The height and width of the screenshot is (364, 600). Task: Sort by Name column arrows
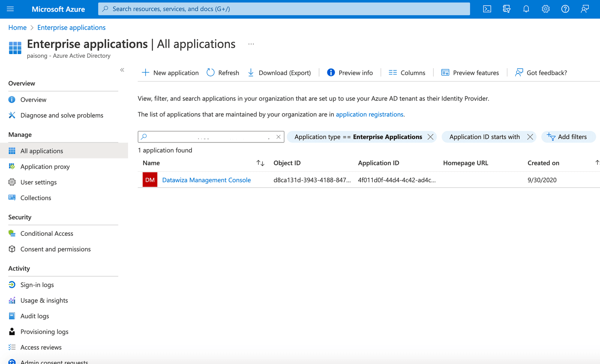pos(260,163)
